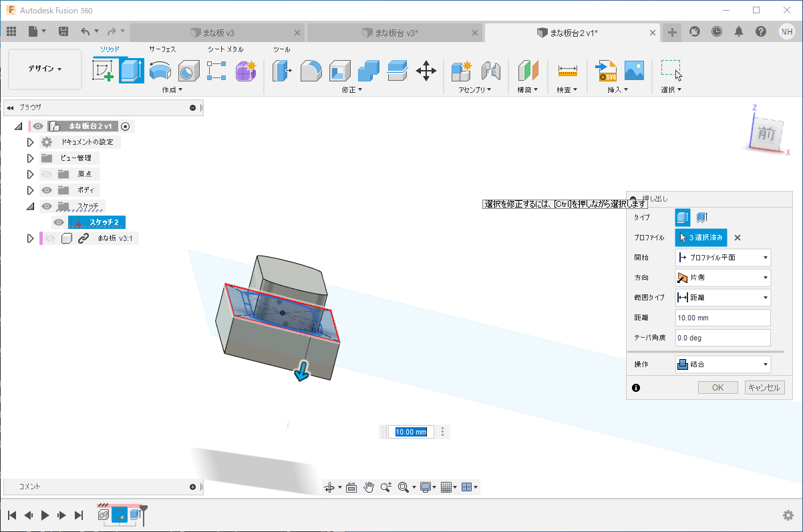The width and height of the screenshot is (803, 532).
Task: Toggle visibility of スケッチ2
Action: coord(59,222)
